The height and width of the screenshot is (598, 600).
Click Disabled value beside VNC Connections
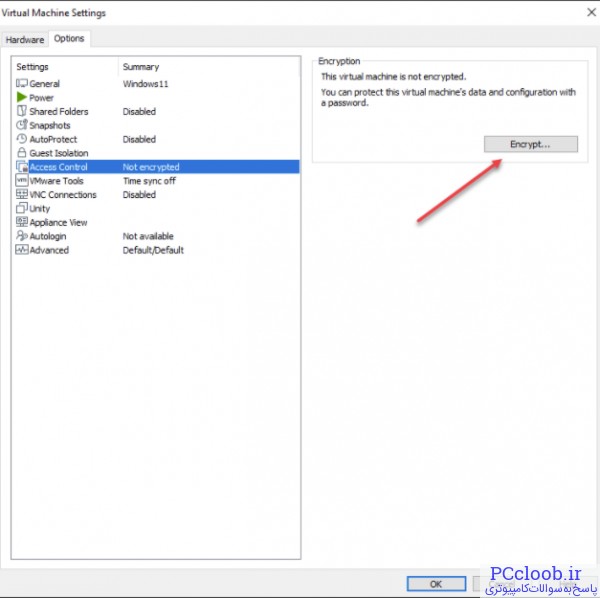point(139,194)
